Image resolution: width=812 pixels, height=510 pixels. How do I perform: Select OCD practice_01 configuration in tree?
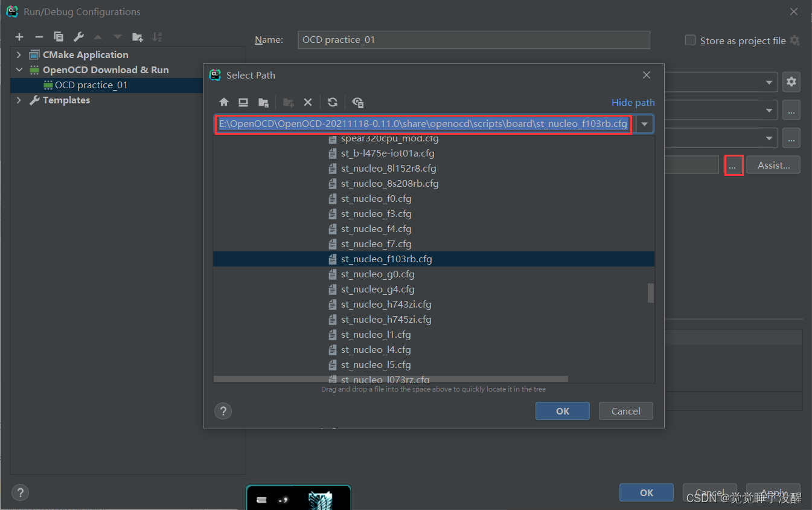click(91, 85)
